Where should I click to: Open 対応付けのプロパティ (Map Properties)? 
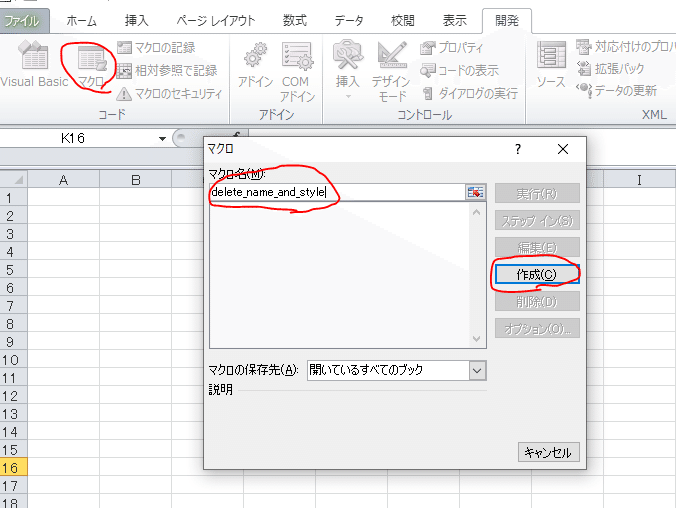click(626, 47)
